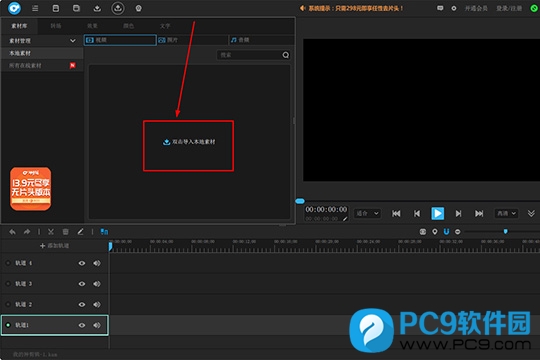540x360 pixels.
Task: Switch to the 颜色 tab
Action: [129, 26]
